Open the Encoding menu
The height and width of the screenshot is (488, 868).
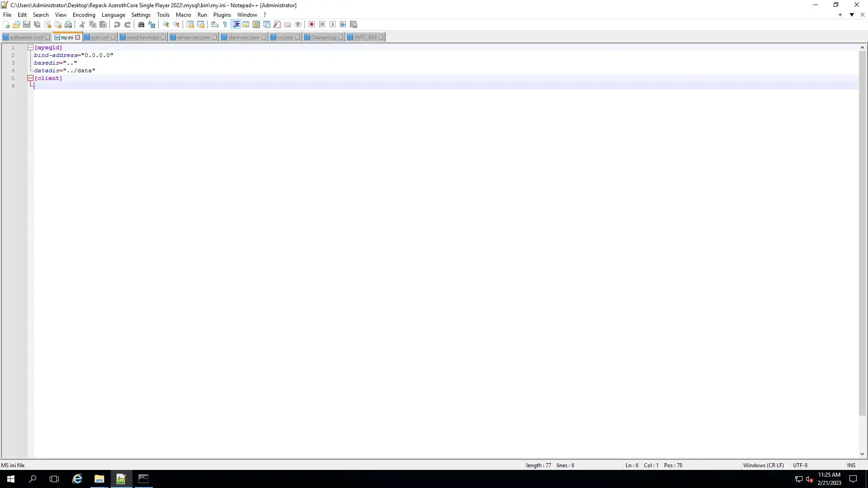click(x=84, y=15)
